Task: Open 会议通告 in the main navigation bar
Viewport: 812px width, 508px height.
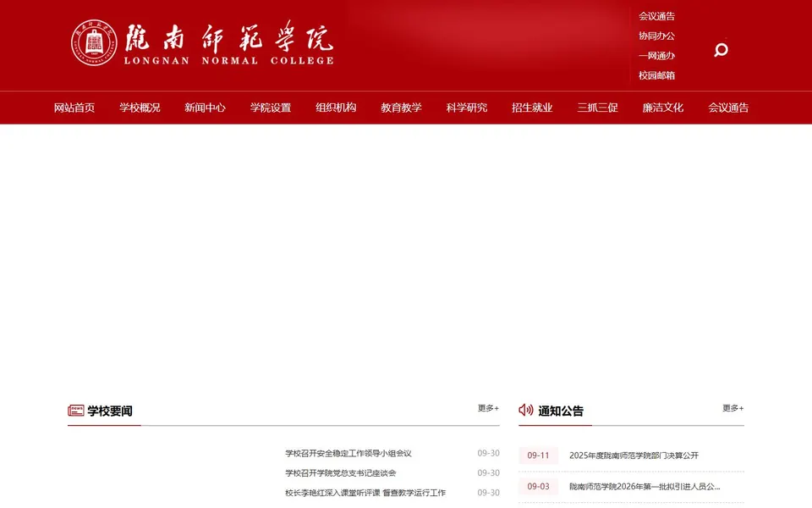Action: [728, 108]
